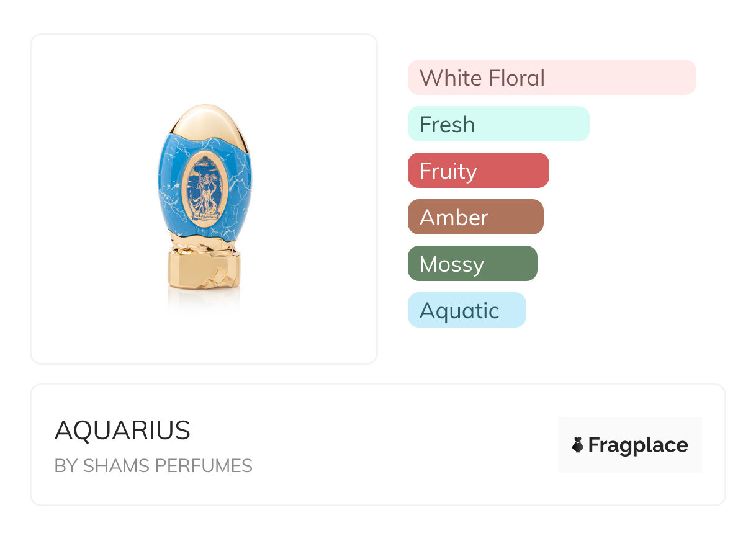Click the gray box surrounding the Fragplace logo
756x536 pixels.
(x=630, y=445)
